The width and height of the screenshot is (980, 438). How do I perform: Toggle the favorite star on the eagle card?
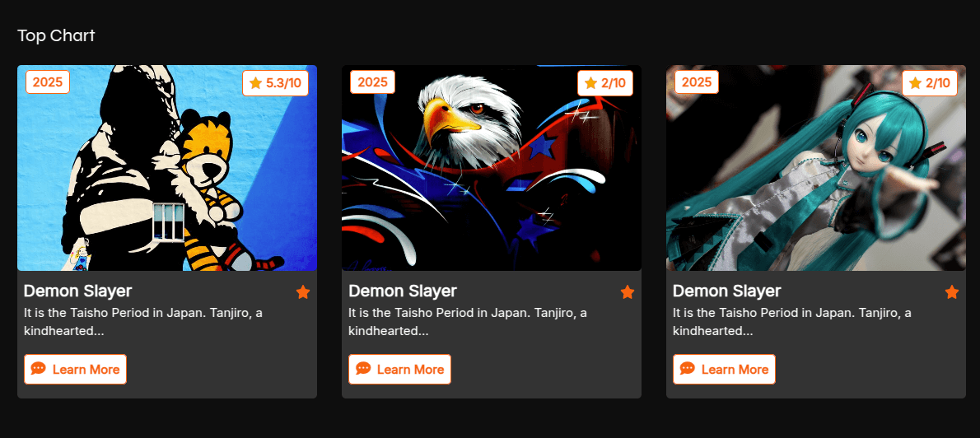tap(628, 291)
